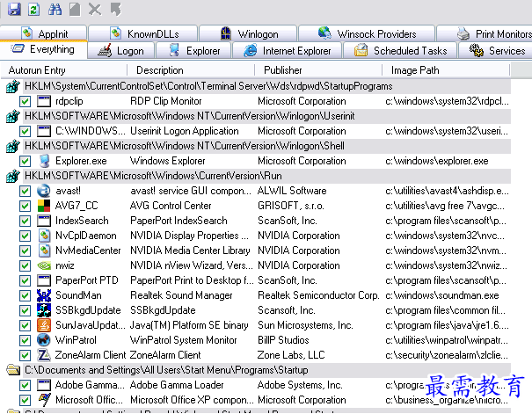Click the SoundMan entry icon
Screen dimensions: 532x414
(x=43, y=295)
